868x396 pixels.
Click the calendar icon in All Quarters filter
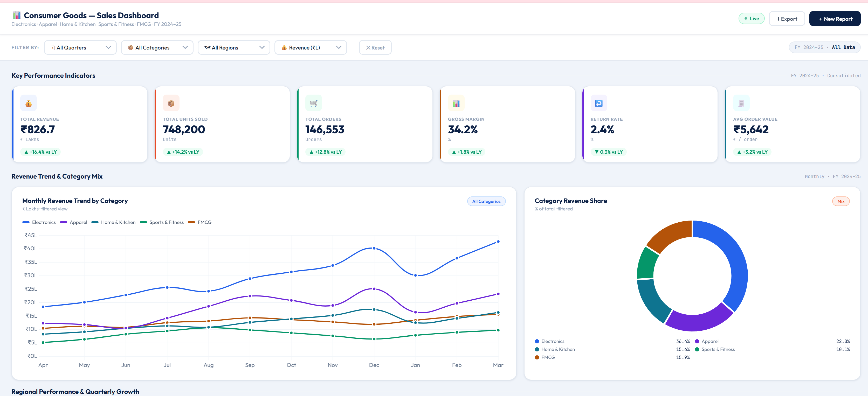pyautogui.click(x=53, y=48)
